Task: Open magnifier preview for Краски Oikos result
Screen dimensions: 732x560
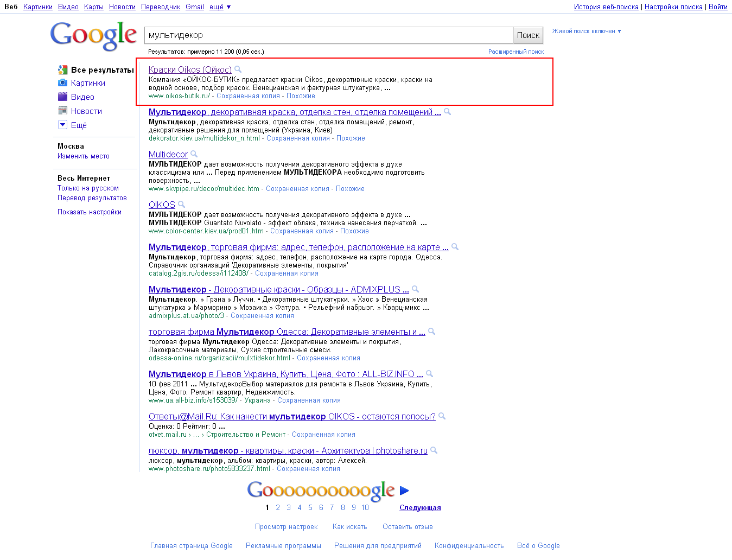Action: [238, 69]
